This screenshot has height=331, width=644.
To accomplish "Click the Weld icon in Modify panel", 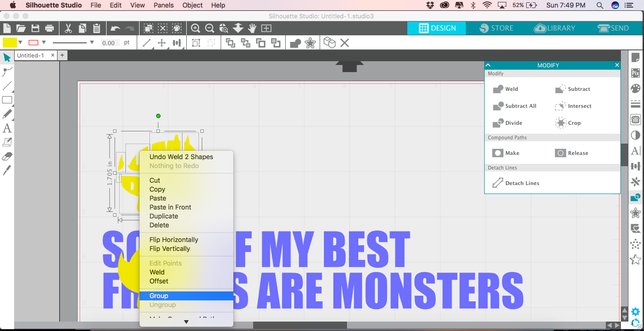I will tap(498, 89).
